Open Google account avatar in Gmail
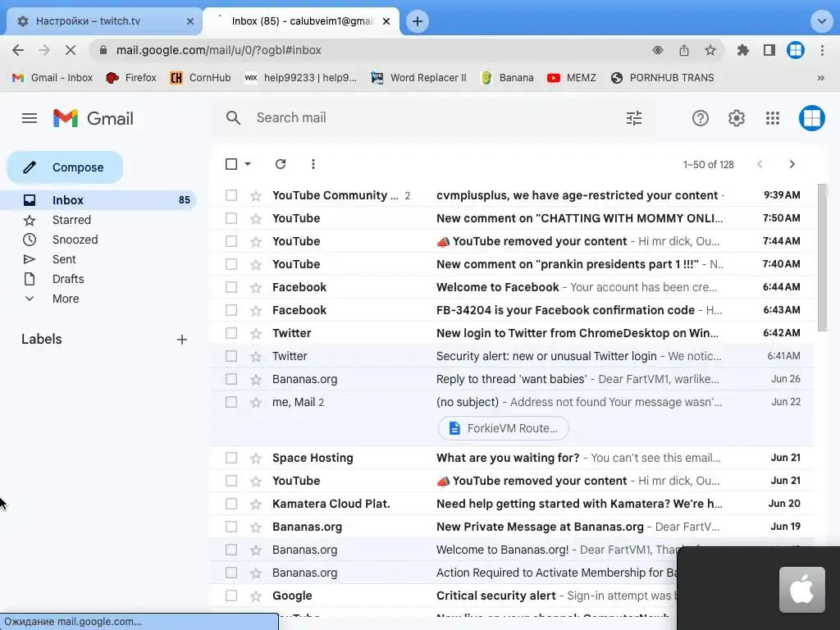This screenshot has width=840, height=630. [x=811, y=118]
